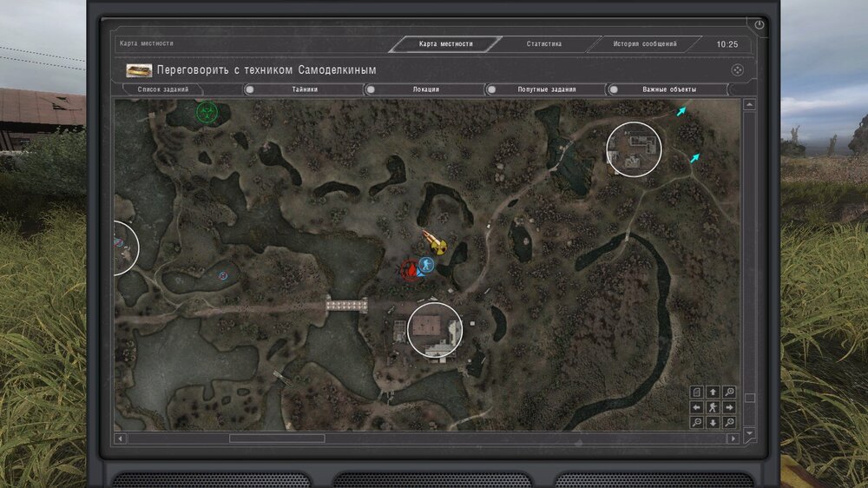Image resolution: width=868 pixels, height=488 pixels.
Task: Click the horizontal scrollbar right arrow
Action: click(x=733, y=439)
